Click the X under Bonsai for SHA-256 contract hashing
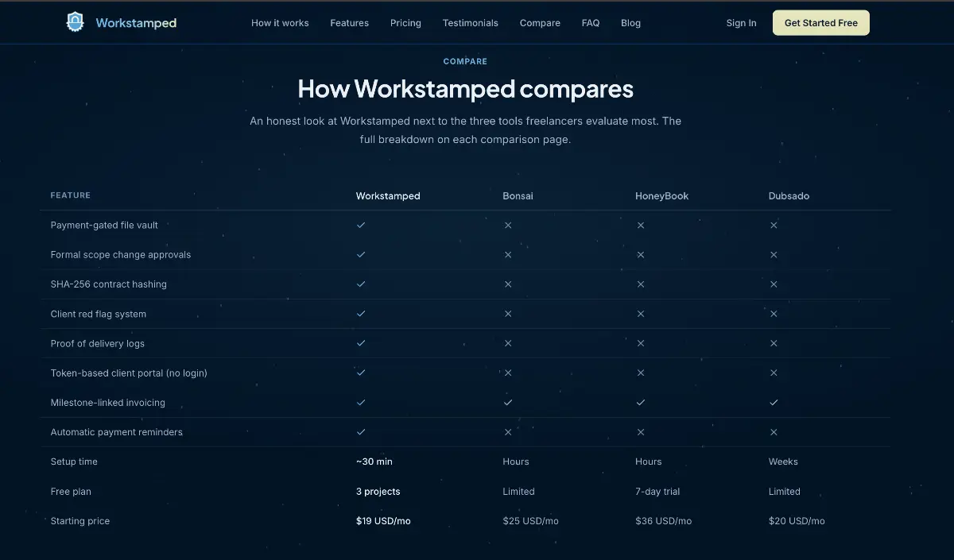 point(507,284)
